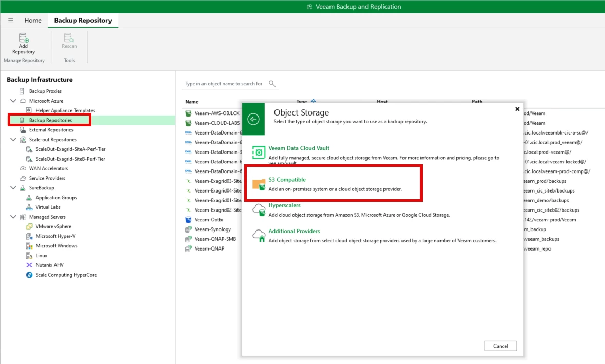Focus the object name search field

[224, 84]
